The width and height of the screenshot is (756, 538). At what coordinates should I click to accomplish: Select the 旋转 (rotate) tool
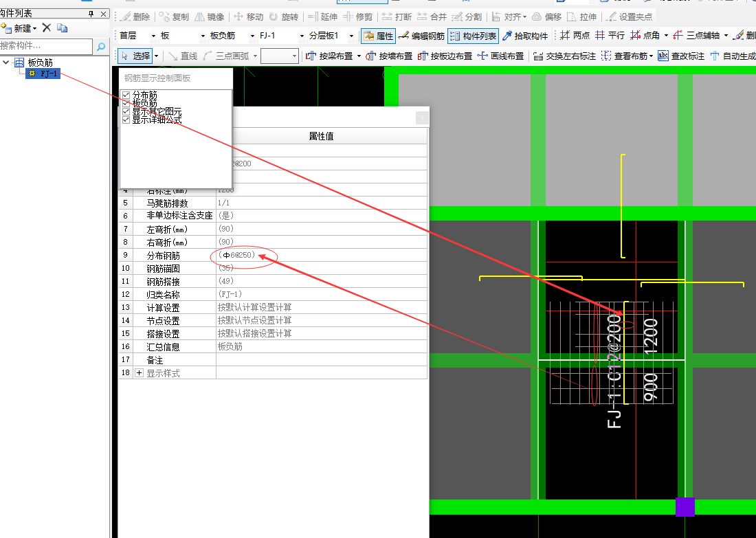[283, 17]
